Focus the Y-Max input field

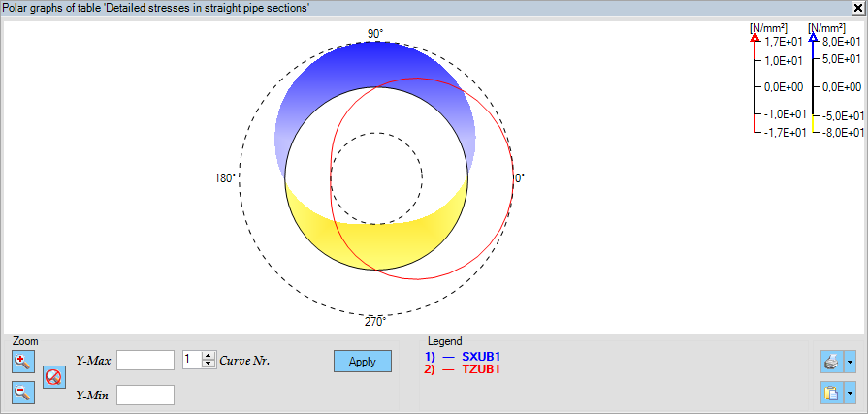pyautogui.click(x=145, y=361)
